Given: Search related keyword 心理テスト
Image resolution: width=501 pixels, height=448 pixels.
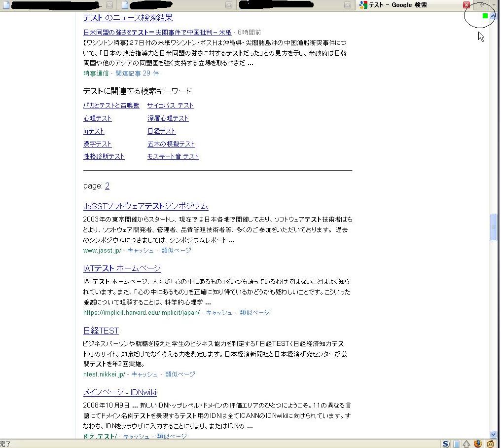Looking at the screenshot, I should tap(98, 118).
